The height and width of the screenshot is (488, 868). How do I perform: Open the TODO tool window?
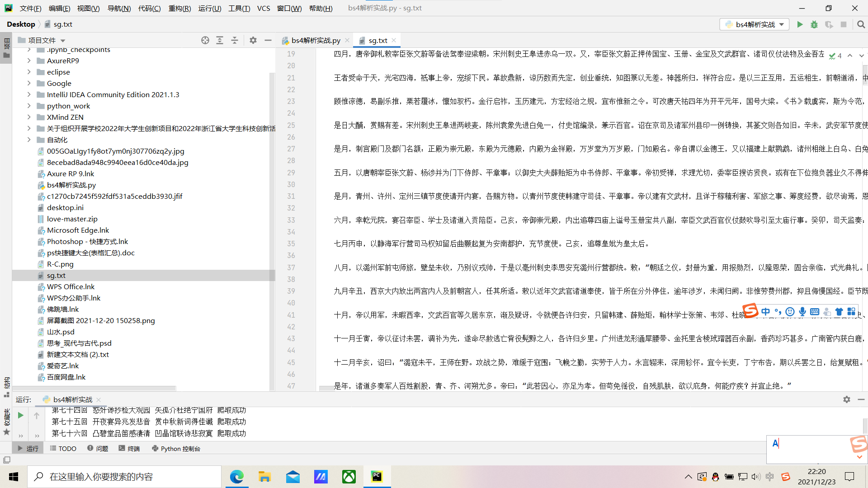pyautogui.click(x=63, y=449)
